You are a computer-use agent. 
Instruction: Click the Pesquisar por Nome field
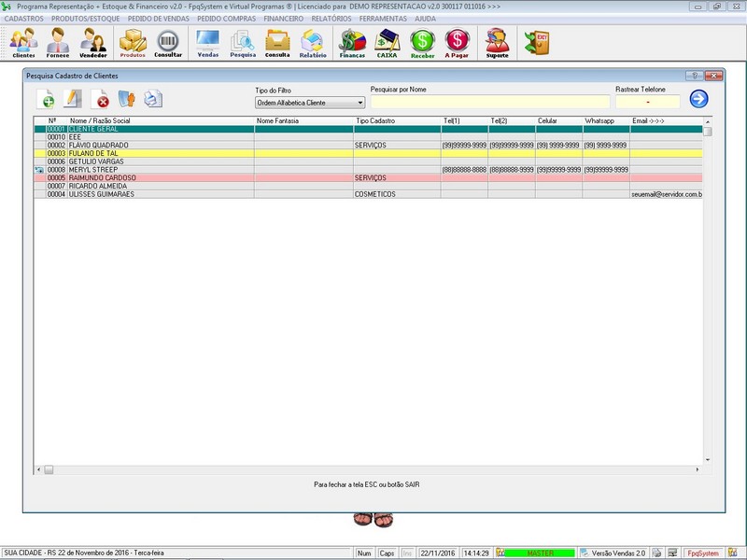(489, 102)
